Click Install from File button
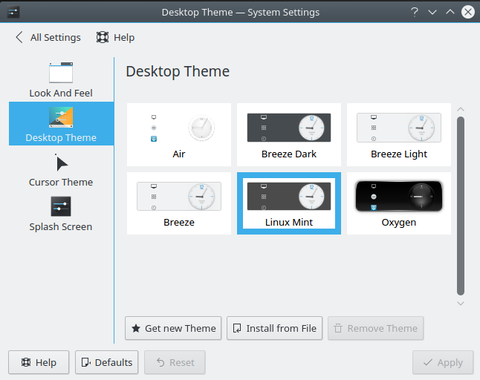Viewport: 480px width, 380px height. coord(275,328)
